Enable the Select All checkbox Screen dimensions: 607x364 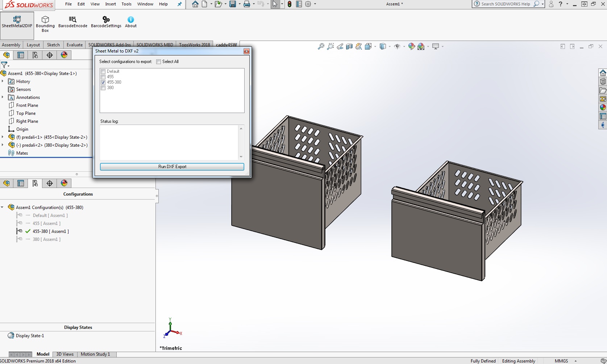[x=159, y=62]
